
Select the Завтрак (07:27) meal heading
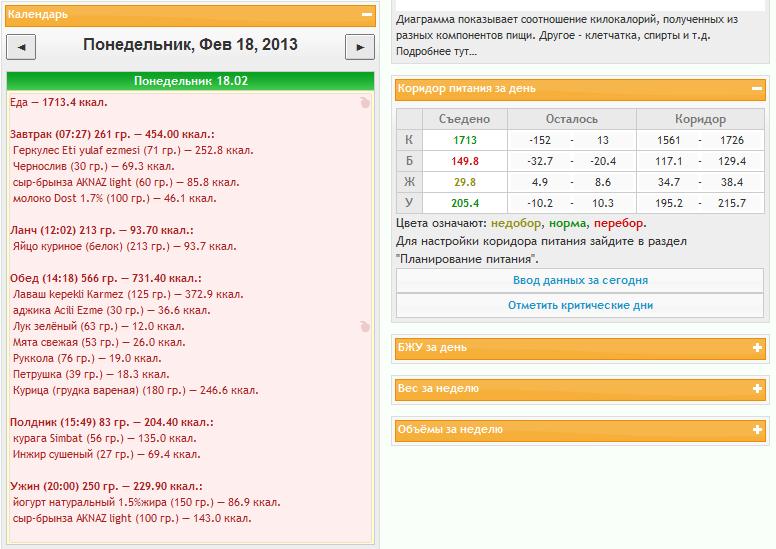pos(112,134)
